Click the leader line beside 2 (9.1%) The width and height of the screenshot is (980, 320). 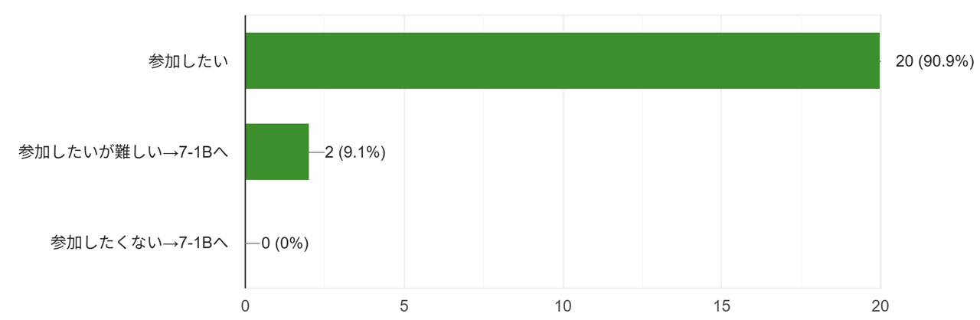(x=316, y=152)
